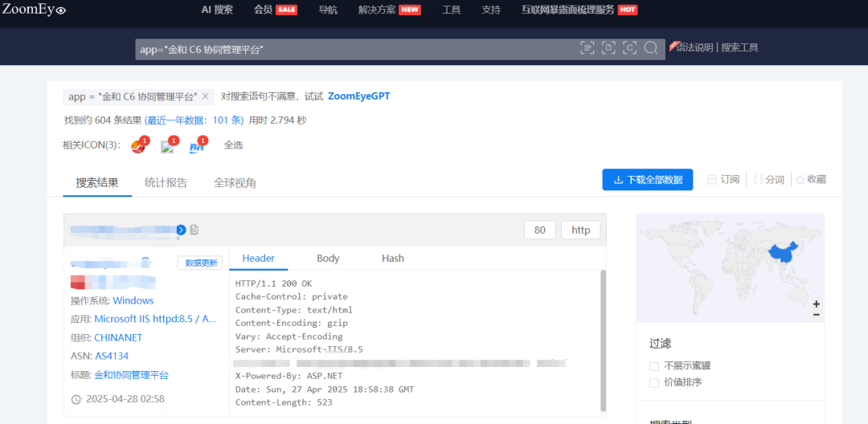
Task: Click the blue arrow next to result IP
Action: 181,230
